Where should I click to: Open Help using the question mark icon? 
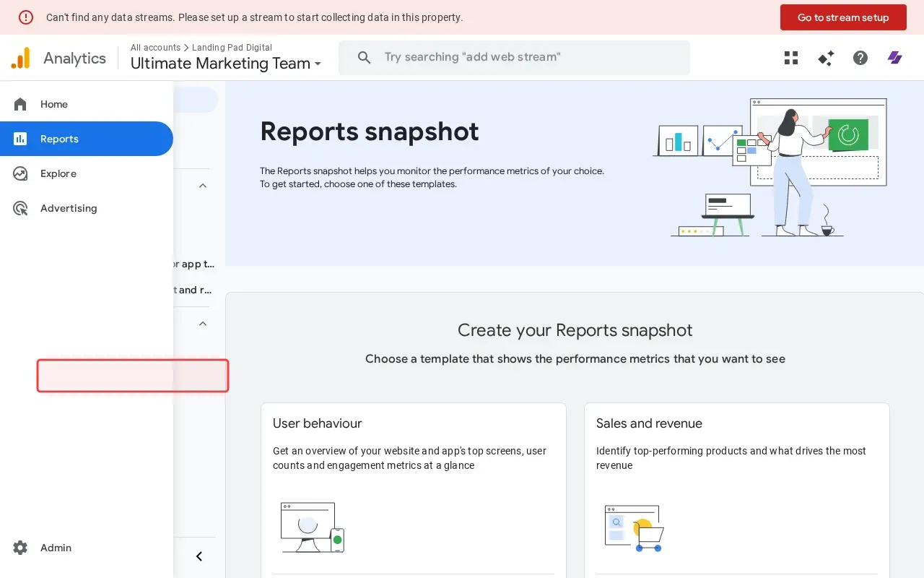(x=860, y=58)
